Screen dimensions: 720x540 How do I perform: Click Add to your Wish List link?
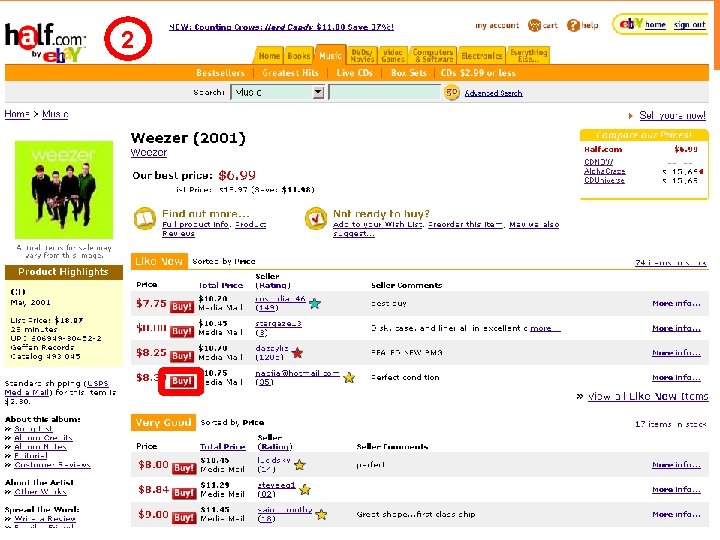point(378,225)
